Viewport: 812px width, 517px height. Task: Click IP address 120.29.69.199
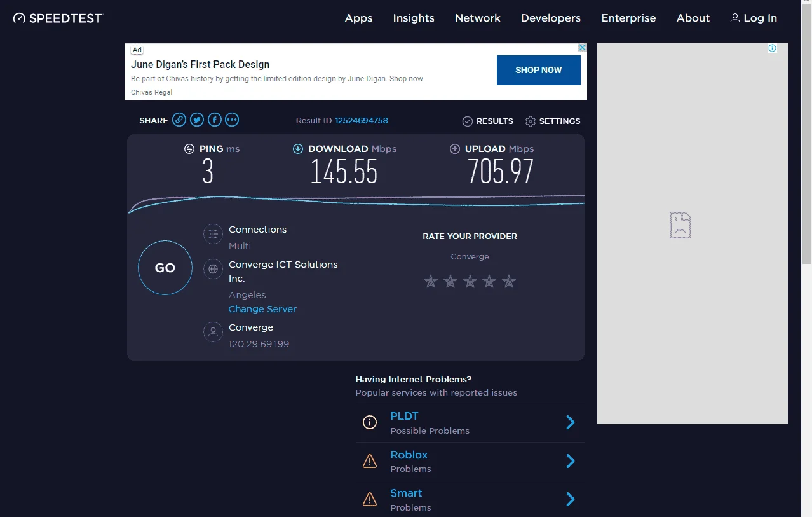coord(259,344)
